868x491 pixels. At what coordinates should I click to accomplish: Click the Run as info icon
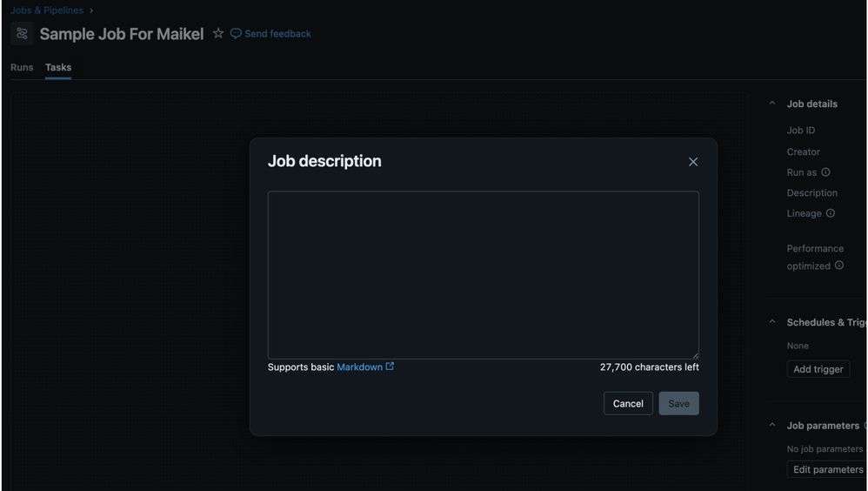click(825, 172)
